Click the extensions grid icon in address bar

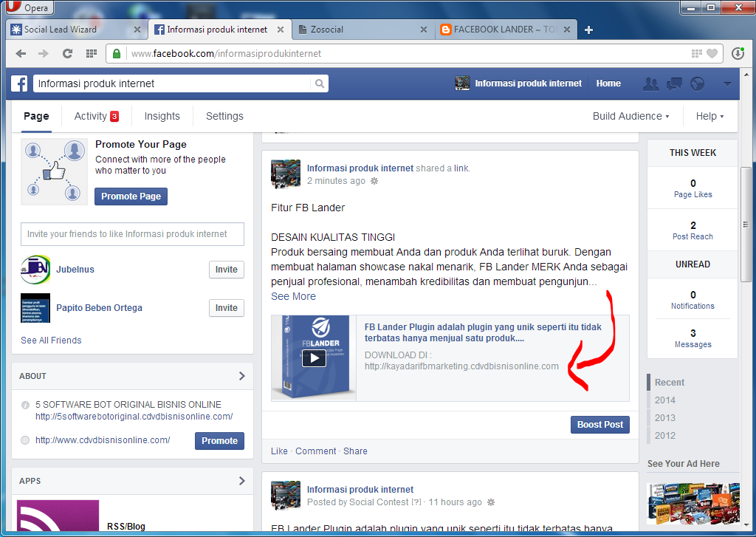[697, 54]
